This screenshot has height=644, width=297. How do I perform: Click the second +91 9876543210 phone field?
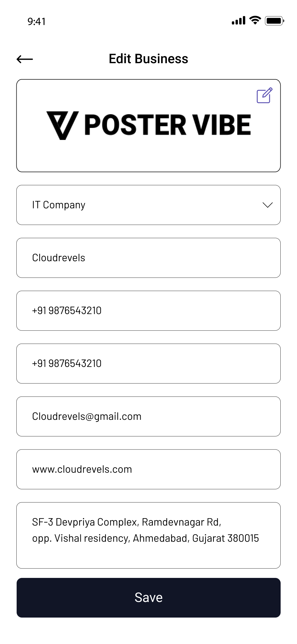tap(148, 364)
